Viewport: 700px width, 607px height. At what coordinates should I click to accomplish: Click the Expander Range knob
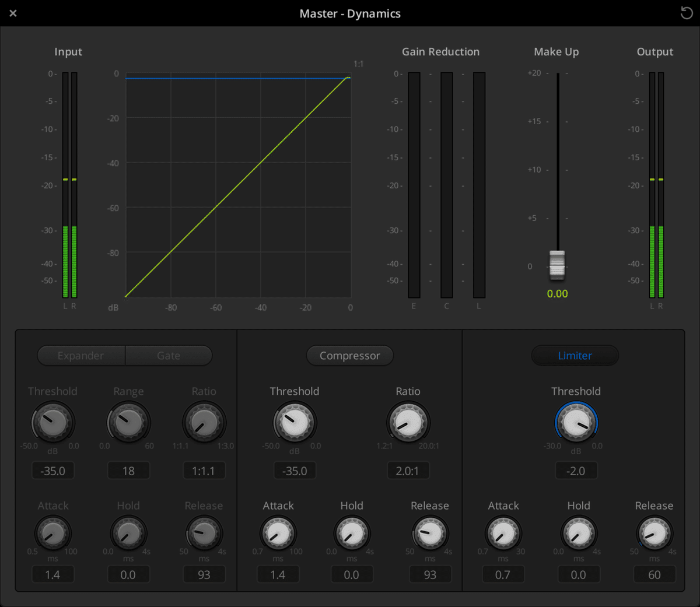128,422
